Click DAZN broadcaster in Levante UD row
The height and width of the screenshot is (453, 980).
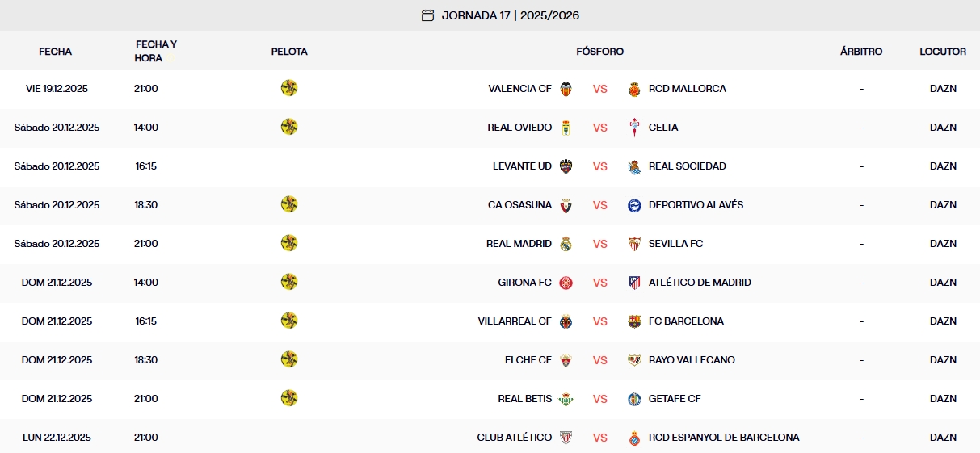coord(943,166)
